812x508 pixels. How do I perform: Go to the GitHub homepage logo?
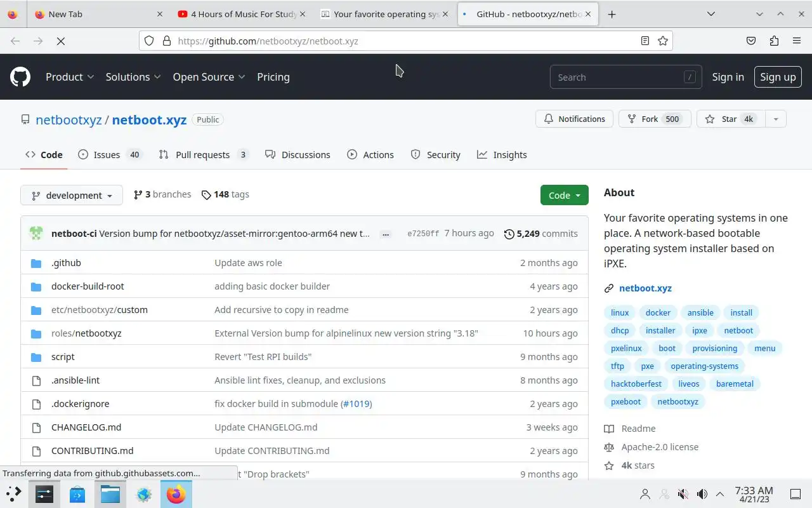click(x=20, y=77)
